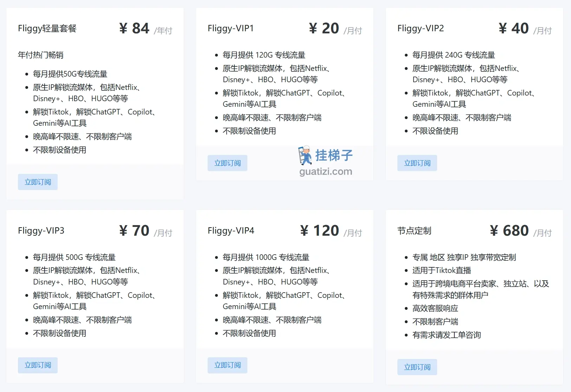
Task: Click 不限制设备使用 in the Fliggy-VIP3 card
Action: point(60,333)
